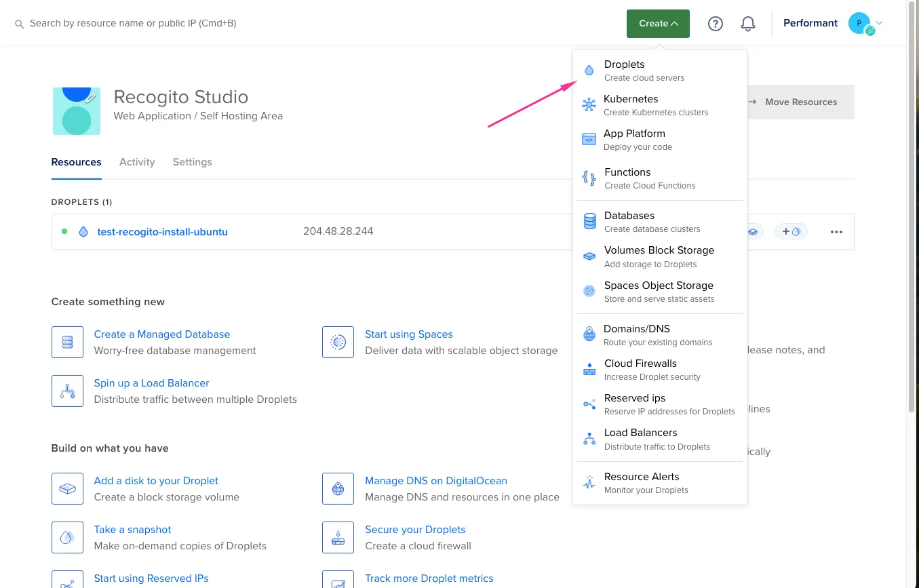Viewport: 919px width, 588px height.
Task: Choose App Platform menu entry
Action: [x=659, y=140]
